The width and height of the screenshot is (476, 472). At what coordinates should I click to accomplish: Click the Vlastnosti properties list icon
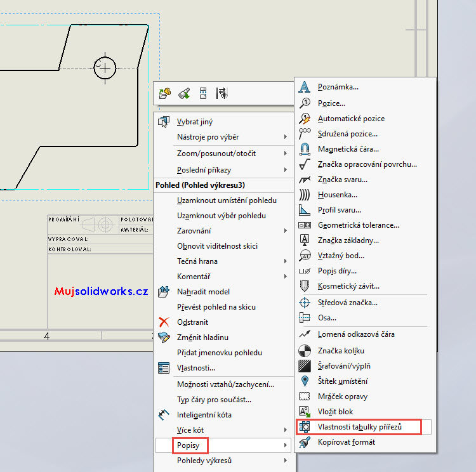click(x=164, y=368)
